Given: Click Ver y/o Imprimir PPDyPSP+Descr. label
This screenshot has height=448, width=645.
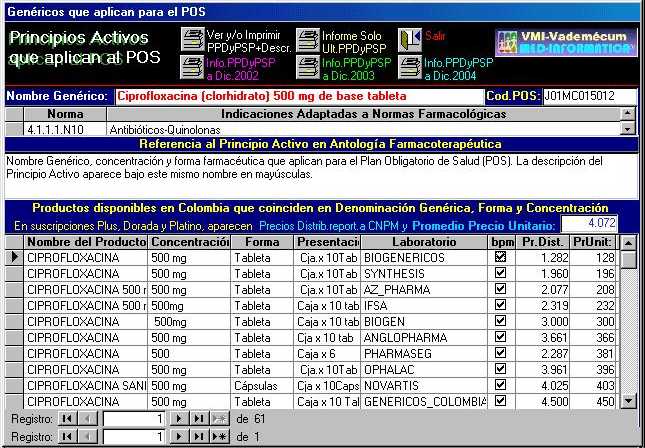Looking at the screenshot, I should [248, 42].
